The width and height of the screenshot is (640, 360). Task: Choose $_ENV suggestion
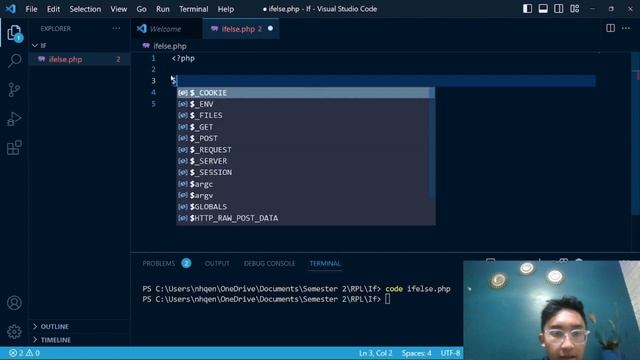303,104
